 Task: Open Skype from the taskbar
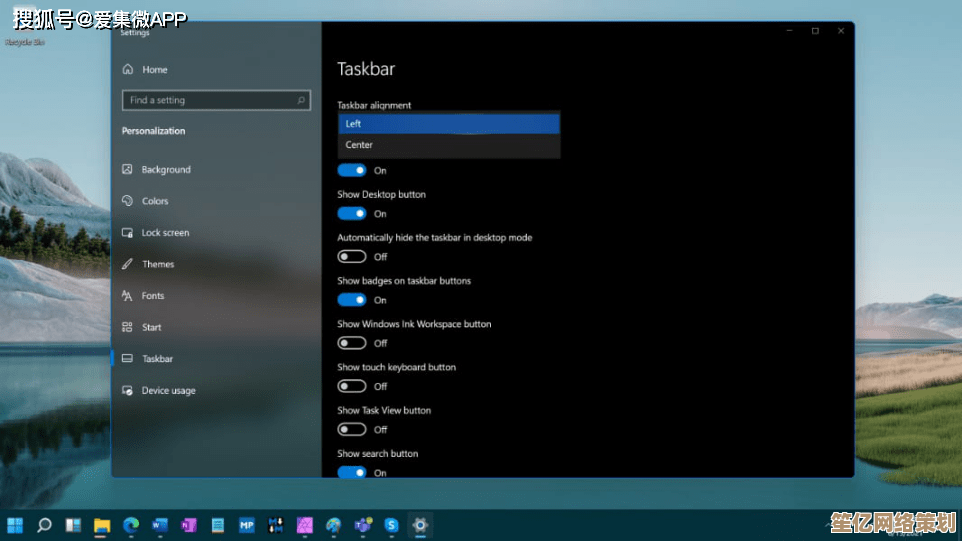point(392,524)
